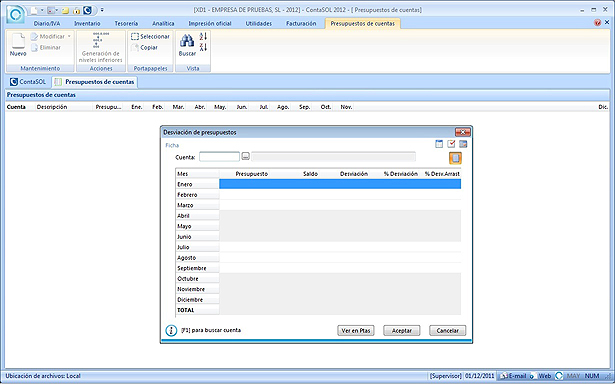Sort list by Descripción column header
This screenshot has width=615, height=384.
pos(52,107)
